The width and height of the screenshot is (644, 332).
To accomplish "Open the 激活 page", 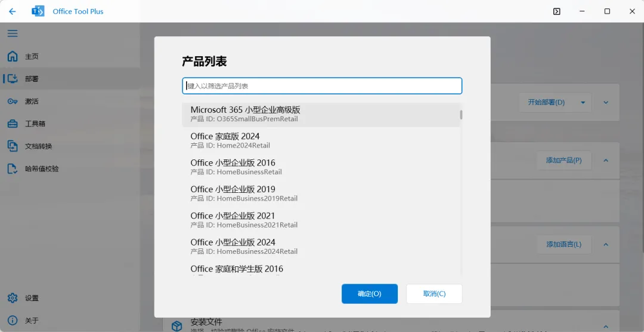I will click(x=70, y=101).
